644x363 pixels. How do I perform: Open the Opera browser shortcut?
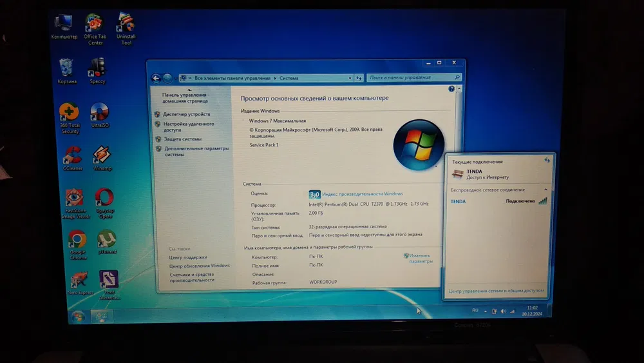[x=105, y=203]
